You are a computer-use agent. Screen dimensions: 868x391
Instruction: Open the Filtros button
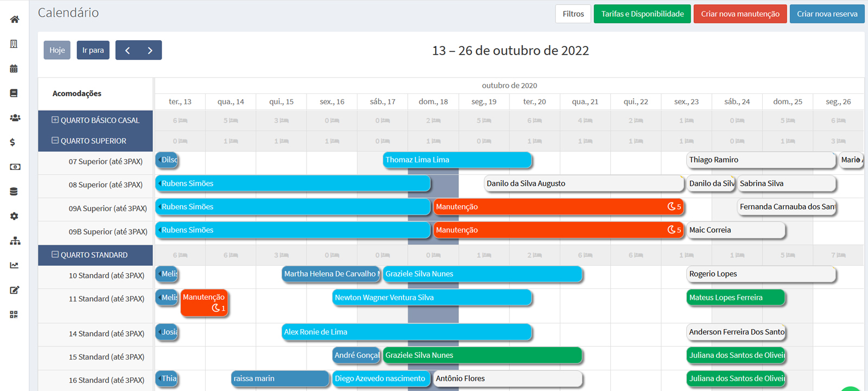[x=573, y=14]
